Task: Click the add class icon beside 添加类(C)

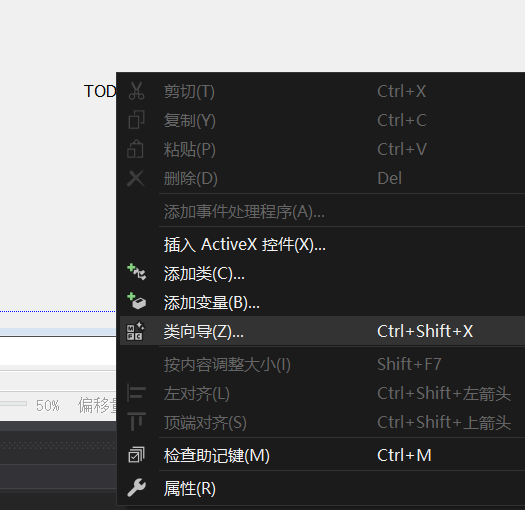Action: click(x=137, y=272)
